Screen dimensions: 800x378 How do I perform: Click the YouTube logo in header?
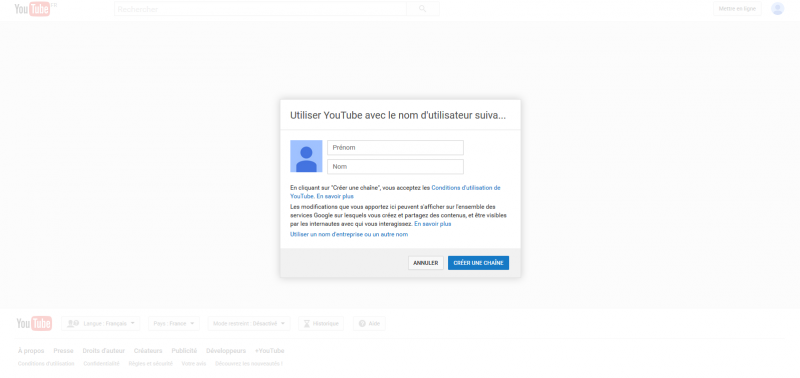click(33, 9)
